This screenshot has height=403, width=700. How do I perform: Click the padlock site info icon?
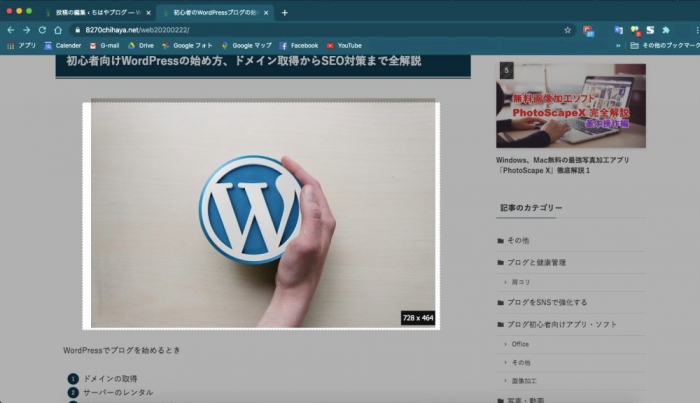pos(77,30)
